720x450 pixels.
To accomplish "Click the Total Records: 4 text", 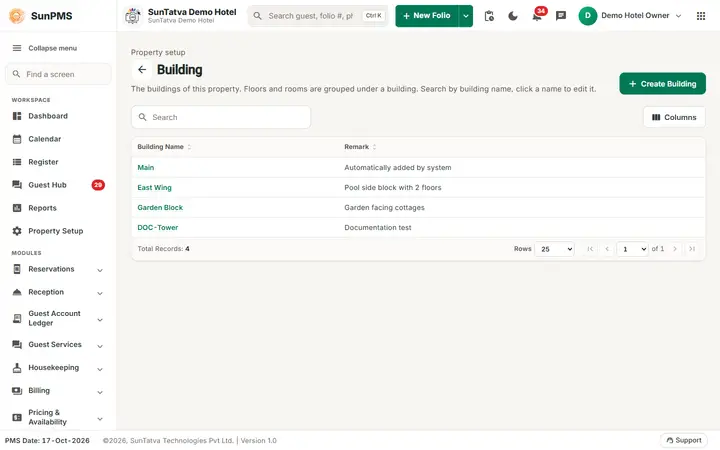I will tap(163, 249).
